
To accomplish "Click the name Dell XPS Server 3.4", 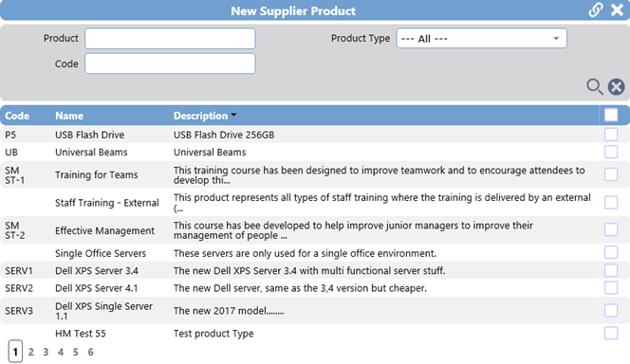I will [97, 271].
